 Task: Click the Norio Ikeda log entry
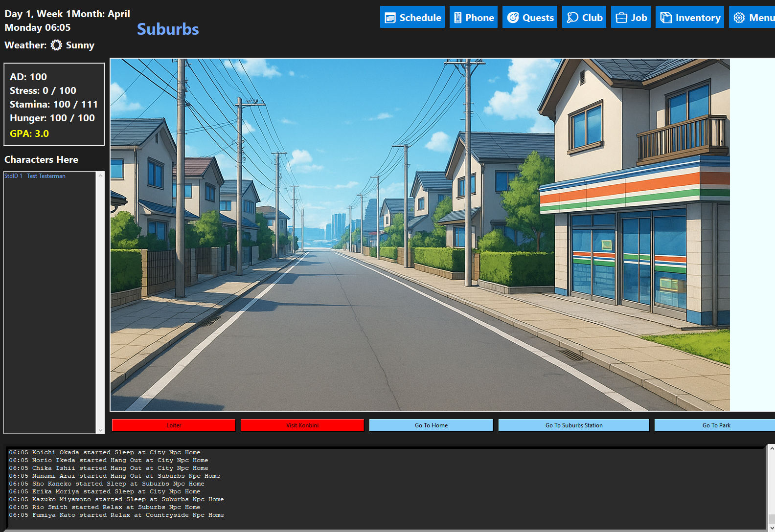tap(109, 460)
